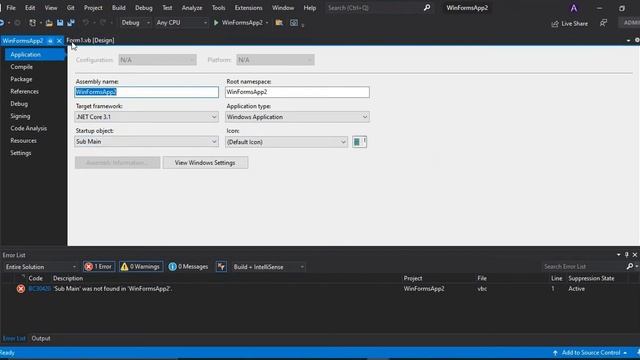This screenshot has height=360, width=640.
Task: Pin the WinFormsApp2 tab
Action: (50, 41)
